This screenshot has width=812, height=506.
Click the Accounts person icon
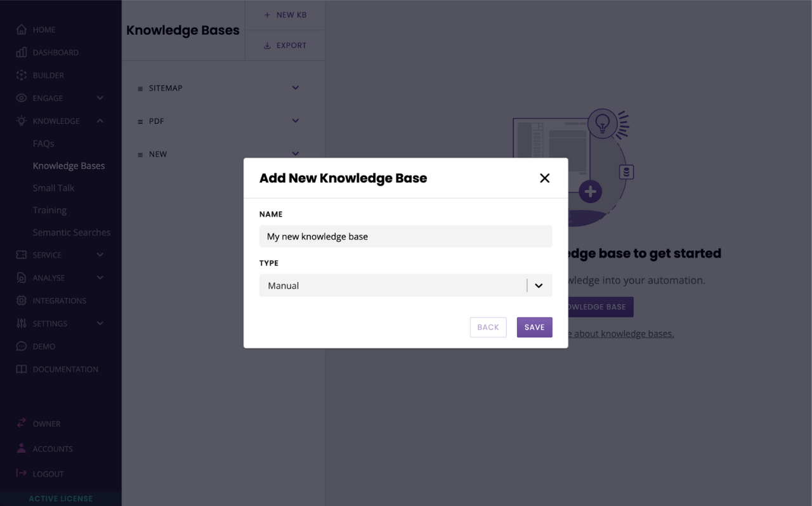pyautogui.click(x=22, y=448)
